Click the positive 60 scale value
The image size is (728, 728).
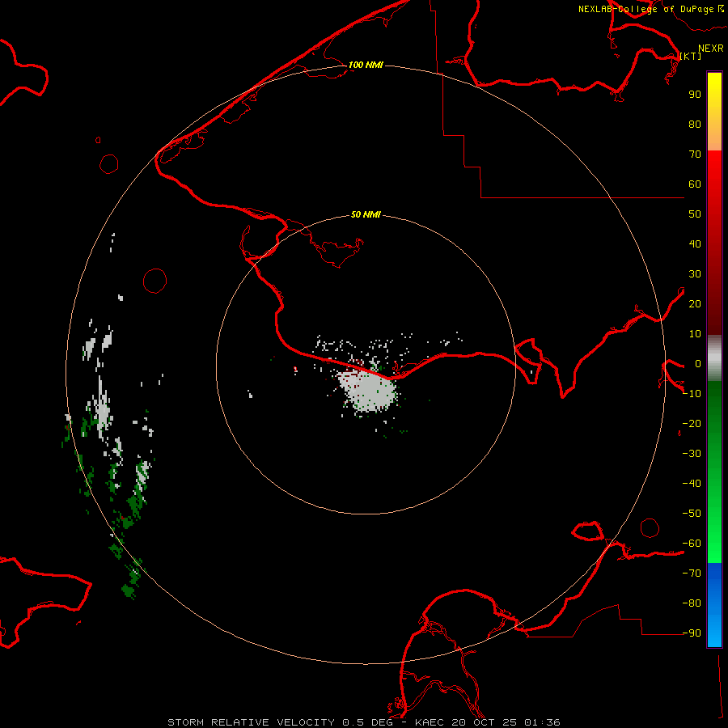695,184
